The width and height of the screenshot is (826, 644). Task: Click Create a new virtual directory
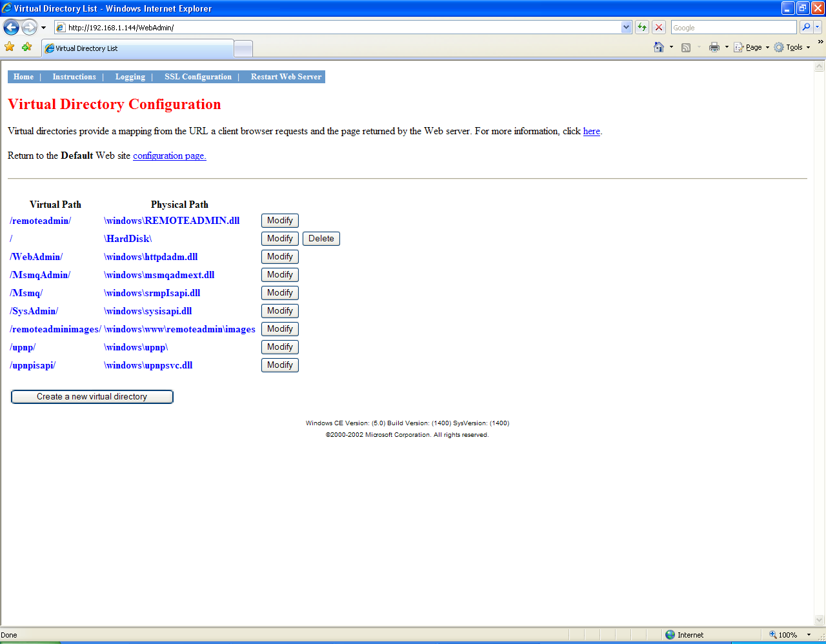(x=92, y=397)
